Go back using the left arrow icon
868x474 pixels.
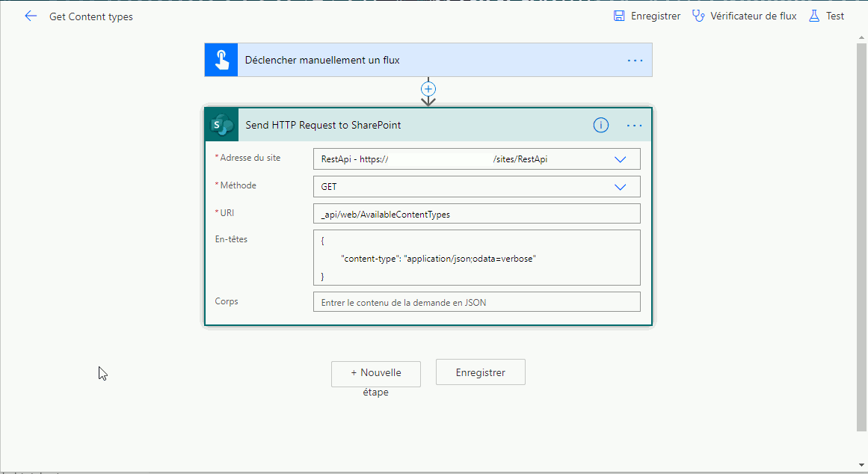(31, 16)
